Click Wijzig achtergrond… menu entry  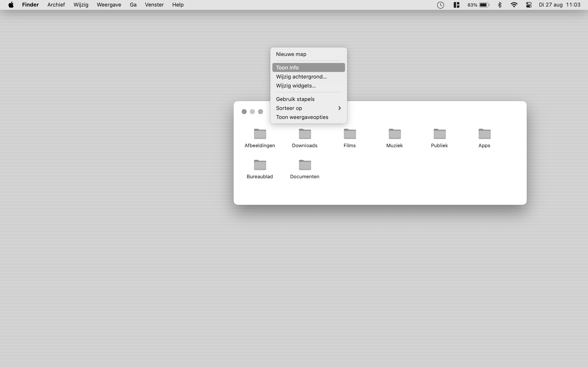pyautogui.click(x=301, y=77)
